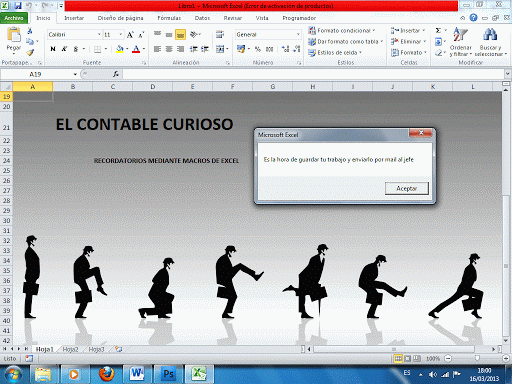This screenshot has width=512, height=384.
Task: Toggle Negrita bold formatting
Action: 53,49
